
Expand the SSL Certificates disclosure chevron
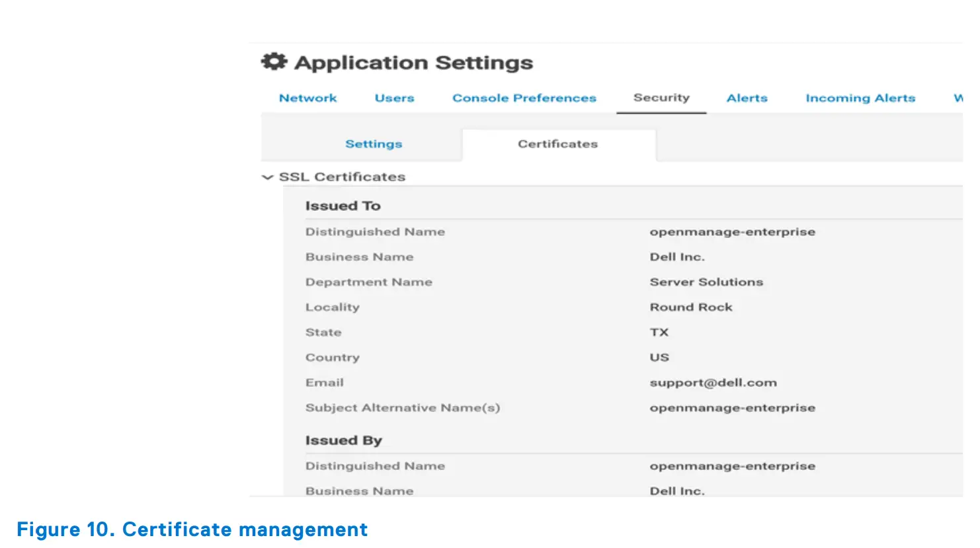pos(266,176)
